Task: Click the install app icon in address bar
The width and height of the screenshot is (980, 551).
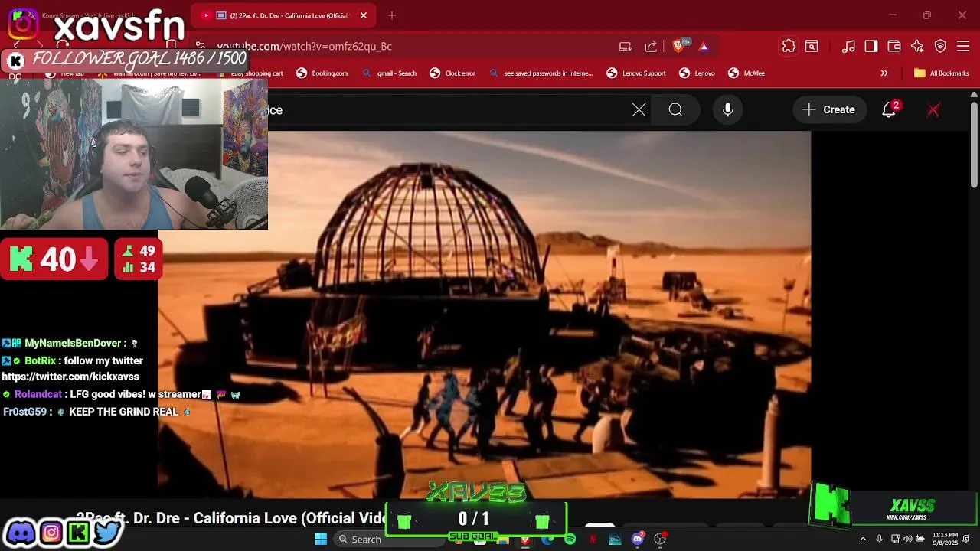Action: [626, 47]
